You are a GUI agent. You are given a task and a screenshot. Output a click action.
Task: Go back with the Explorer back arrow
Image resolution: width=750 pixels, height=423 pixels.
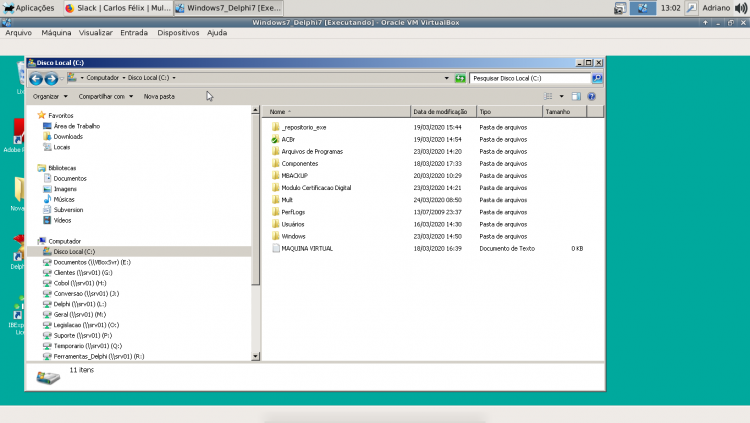[x=36, y=78]
